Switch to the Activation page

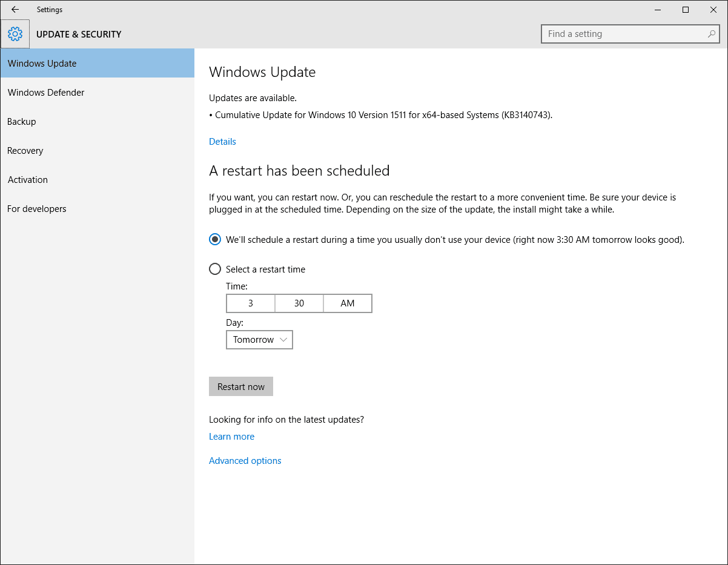coord(98,179)
